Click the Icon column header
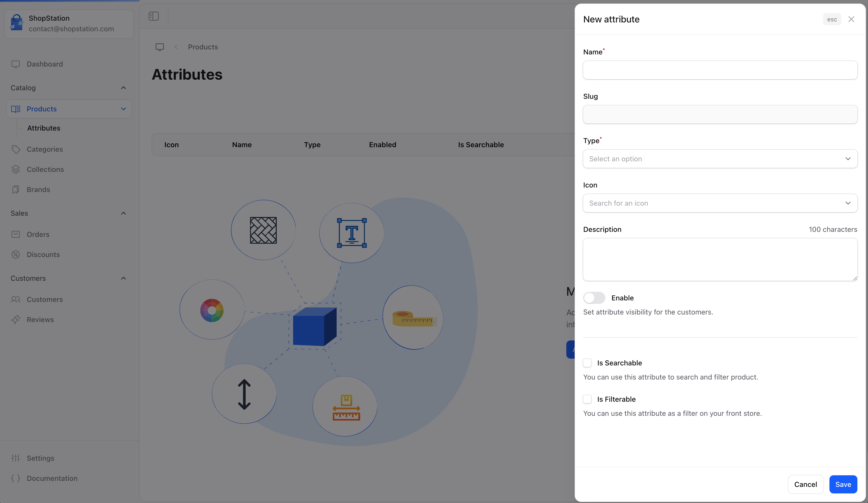868x503 pixels. [x=172, y=145]
